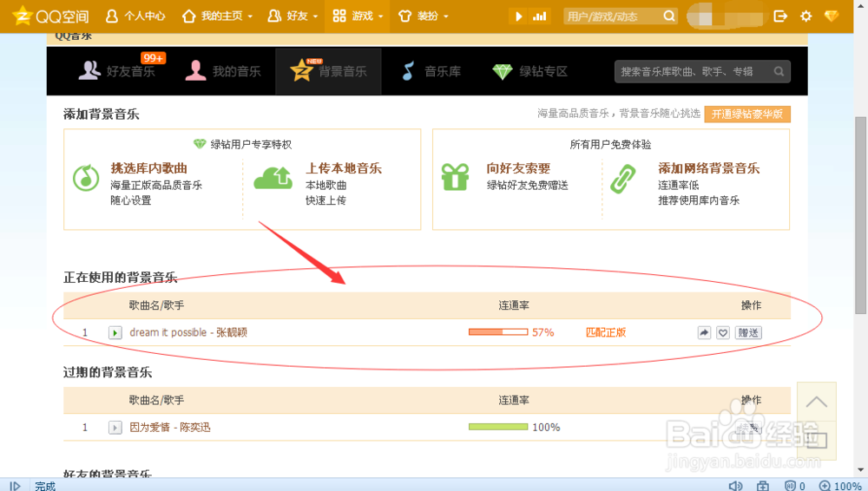The image size is (868, 491).
Task: Click song title dream it possible - 张靓颖
Action: 188,332
